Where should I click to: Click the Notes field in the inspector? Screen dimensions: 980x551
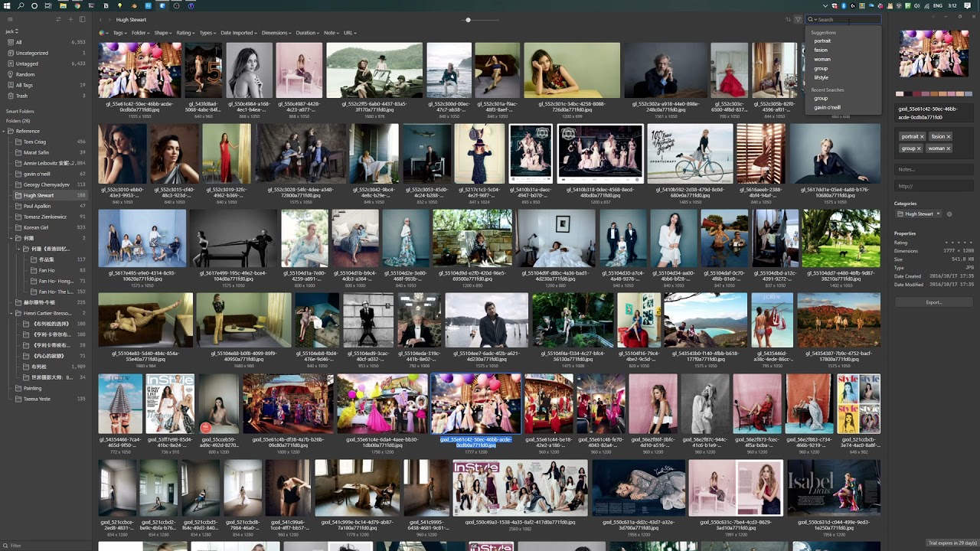tap(933, 169)
